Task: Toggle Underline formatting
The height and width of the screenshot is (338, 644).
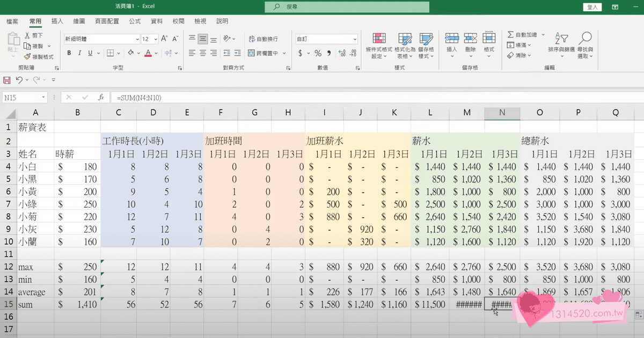Action: coord(90,53)
